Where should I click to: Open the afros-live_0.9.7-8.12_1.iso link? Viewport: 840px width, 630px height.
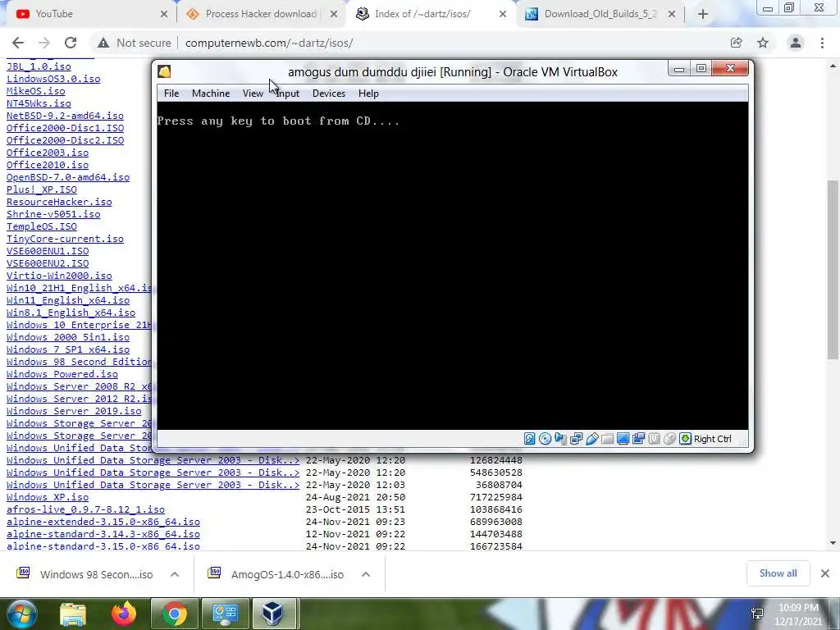[85, 509]
